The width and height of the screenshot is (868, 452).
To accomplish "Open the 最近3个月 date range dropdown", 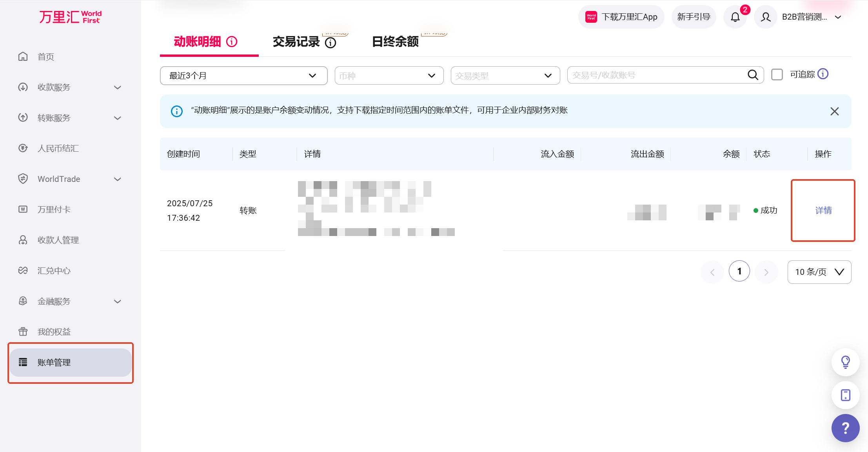I will 243,76.
